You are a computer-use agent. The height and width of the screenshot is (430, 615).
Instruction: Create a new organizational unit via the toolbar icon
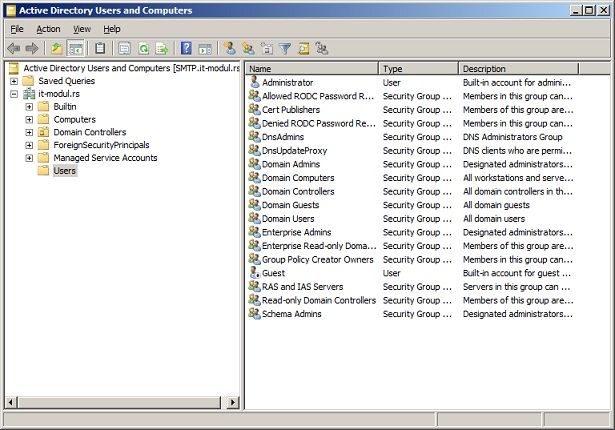[x=267, y=49]
